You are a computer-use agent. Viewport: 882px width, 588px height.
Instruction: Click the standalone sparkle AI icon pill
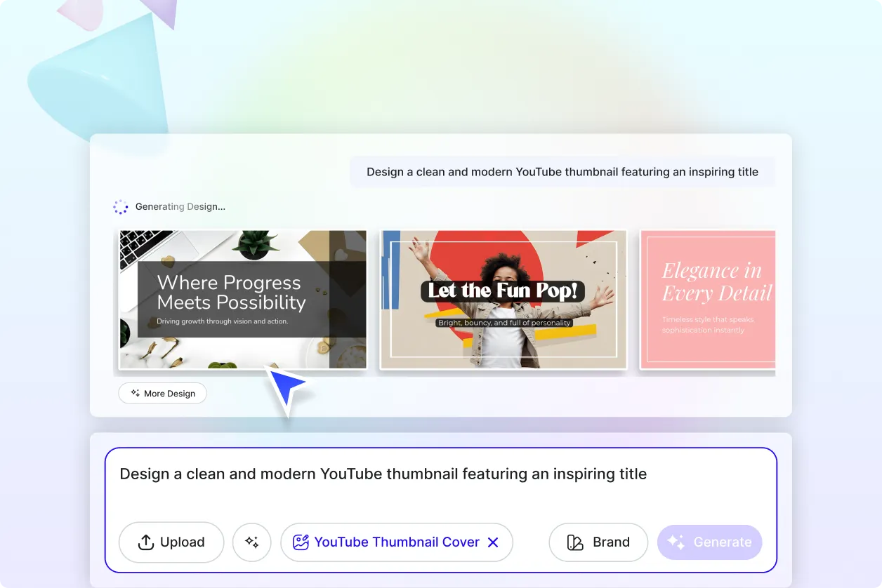coord(251,542)
